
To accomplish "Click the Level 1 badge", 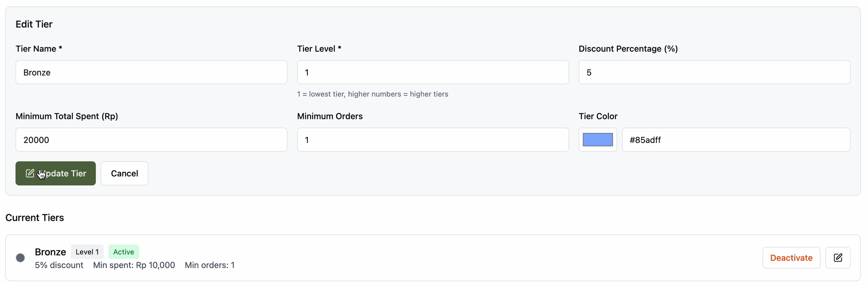I will coord(87,252).
